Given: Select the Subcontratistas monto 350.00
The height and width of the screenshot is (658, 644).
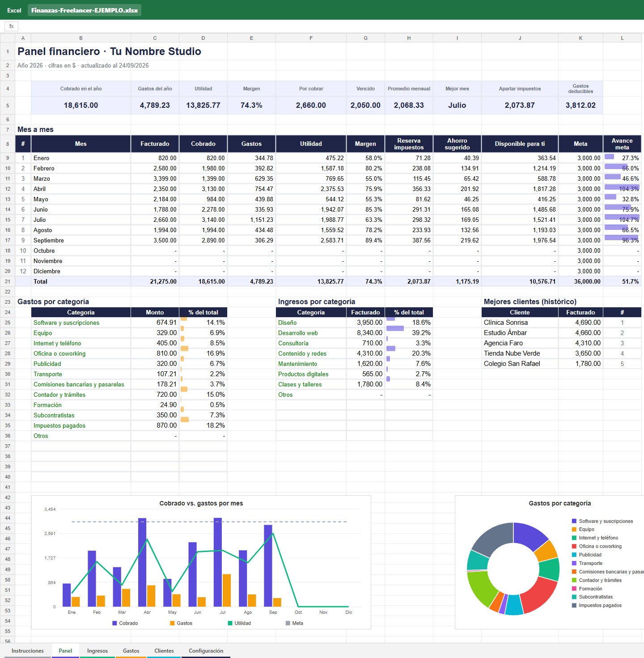Looking at the screenshot, I should pos(155,415).
